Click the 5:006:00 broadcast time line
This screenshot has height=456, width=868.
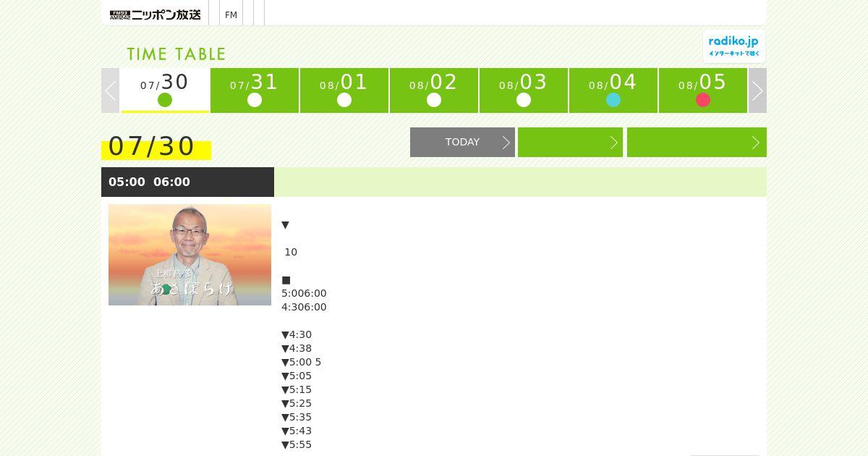(304, 293)
